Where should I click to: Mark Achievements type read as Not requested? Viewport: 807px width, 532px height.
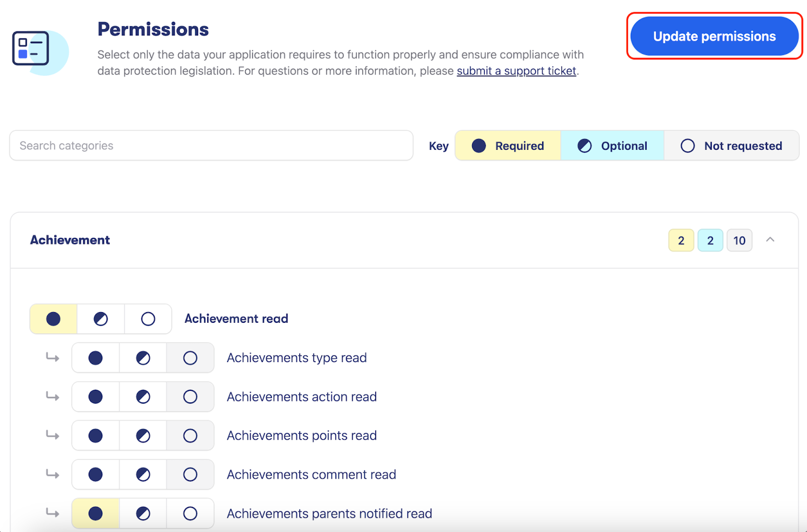pos(190,358)
